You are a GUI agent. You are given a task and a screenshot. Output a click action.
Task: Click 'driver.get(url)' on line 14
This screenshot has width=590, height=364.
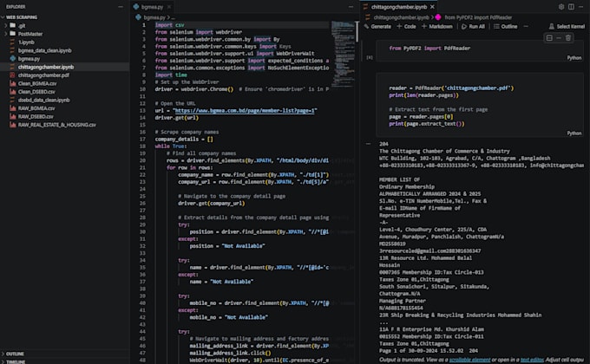click(176, 118)
